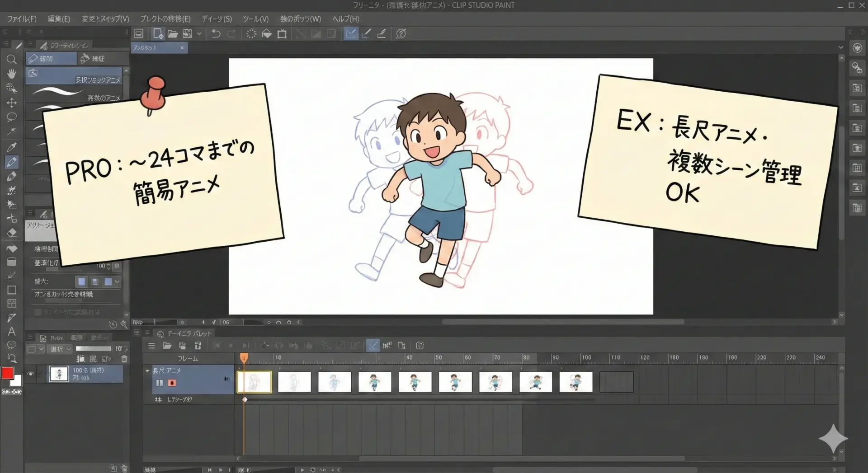Collapse the 長尺 アニメ timeline track
The height and width of the screenshot is (473, 868).
point(147,370)
